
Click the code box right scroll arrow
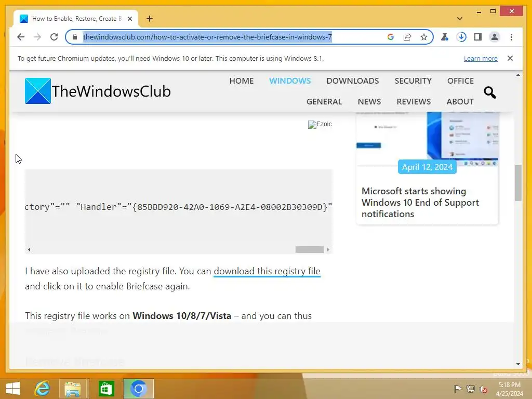(328, 250)
